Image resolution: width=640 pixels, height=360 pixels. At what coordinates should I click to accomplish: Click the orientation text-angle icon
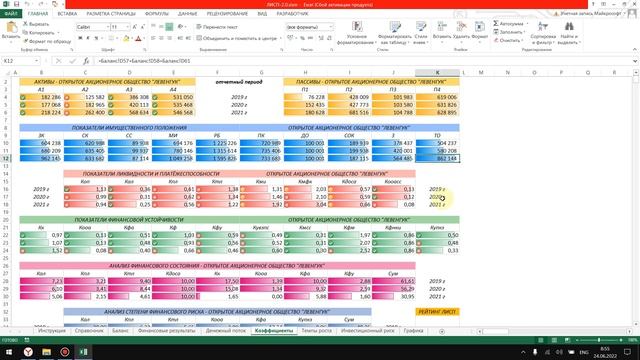pyautogui.click(x=180, y=27)
